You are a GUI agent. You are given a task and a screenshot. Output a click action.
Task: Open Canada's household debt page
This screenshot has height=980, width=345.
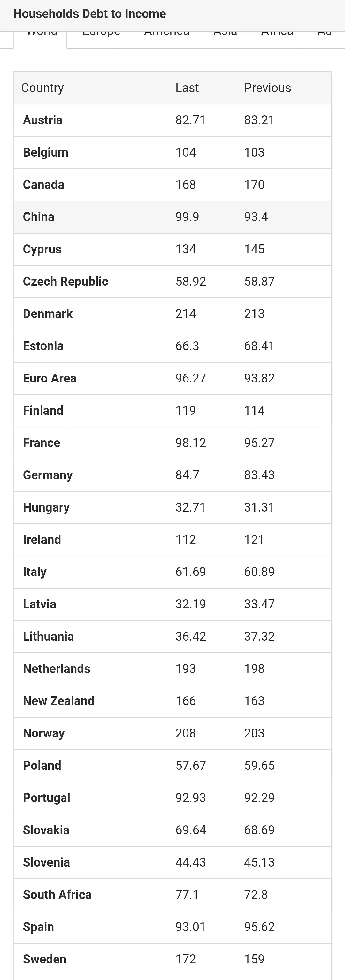click(43, 185)
